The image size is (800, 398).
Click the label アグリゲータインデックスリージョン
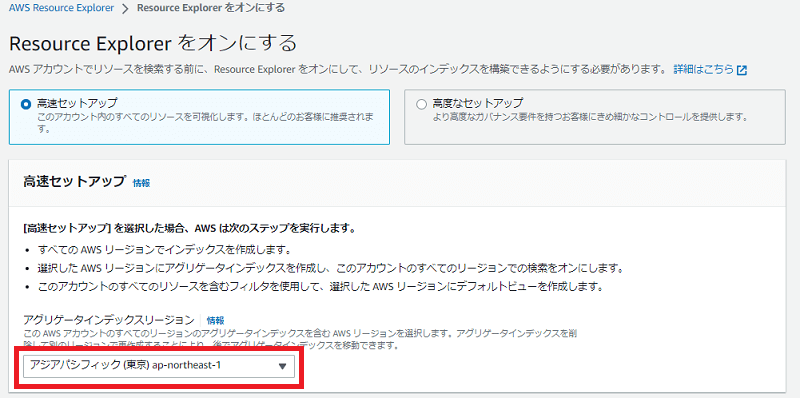(109, 320)
